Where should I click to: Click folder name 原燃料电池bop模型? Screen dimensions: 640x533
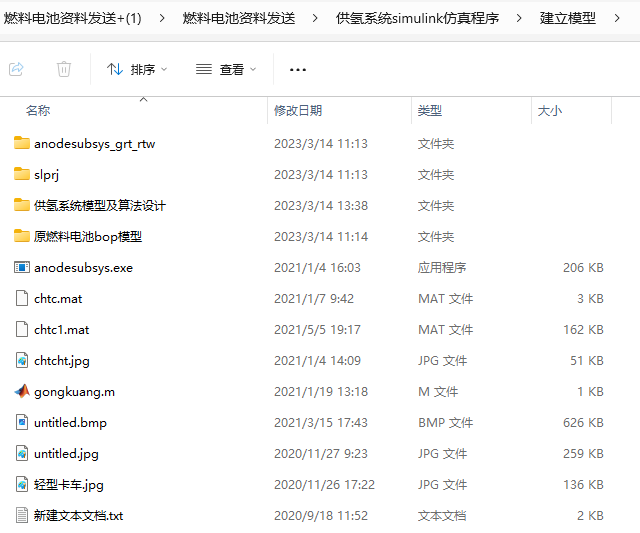pos(88,236)
